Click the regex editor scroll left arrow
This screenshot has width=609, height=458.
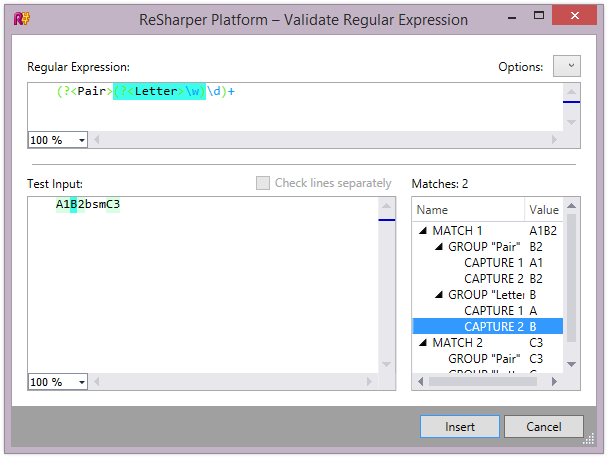click(97, 139)
